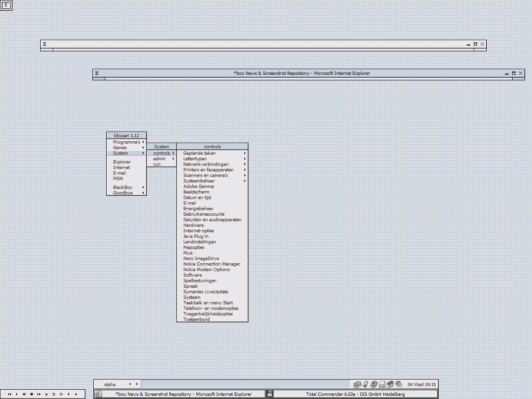Click the speaker volume tray icon
The width and height of the screenshot is (532, 399).
(x=399, y=384)
